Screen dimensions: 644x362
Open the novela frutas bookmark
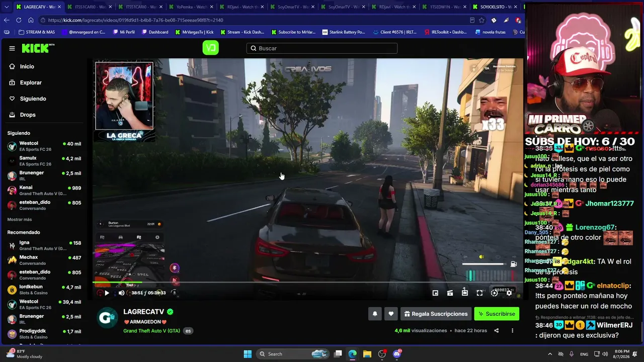(490, 32)
